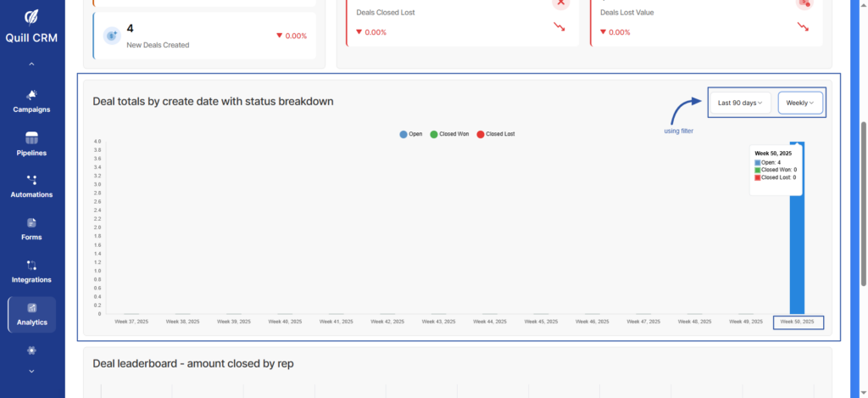Click the Week 50, 2025 axis label

(797, 322)
